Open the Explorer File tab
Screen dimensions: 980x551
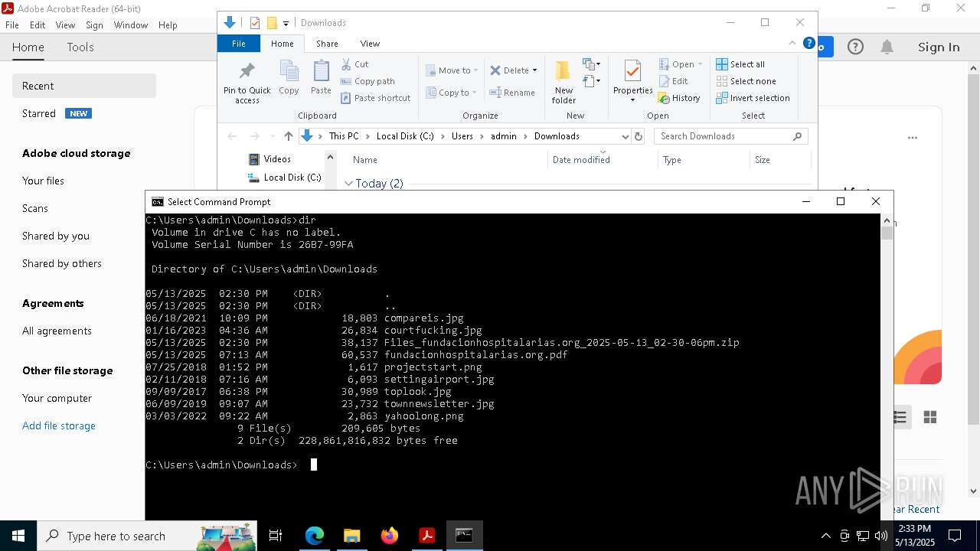click(239, 44)
